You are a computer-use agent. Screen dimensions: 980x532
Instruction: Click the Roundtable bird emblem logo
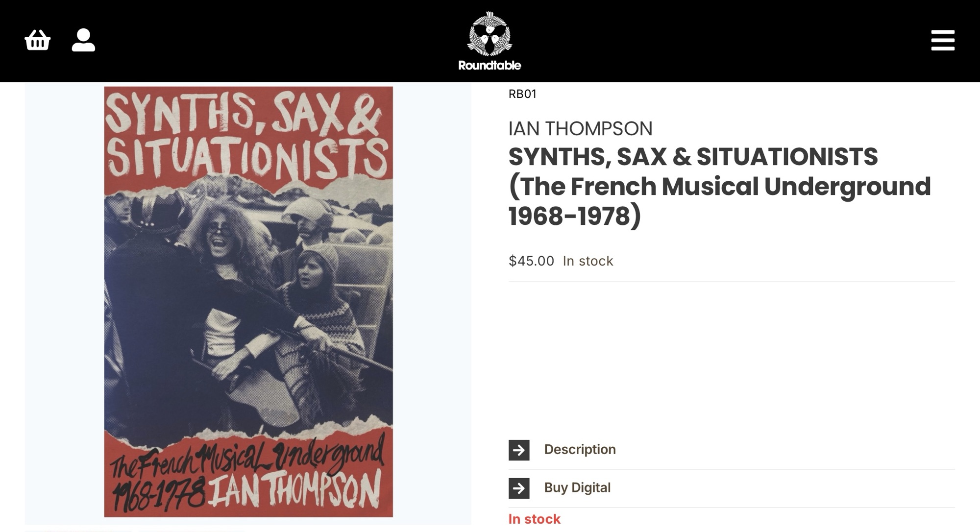(490, 33)
